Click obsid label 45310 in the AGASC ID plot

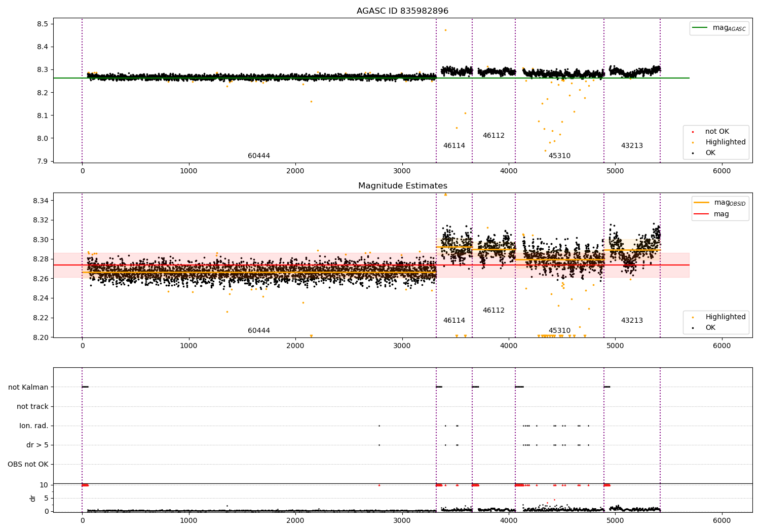click(x=559, y=156)
